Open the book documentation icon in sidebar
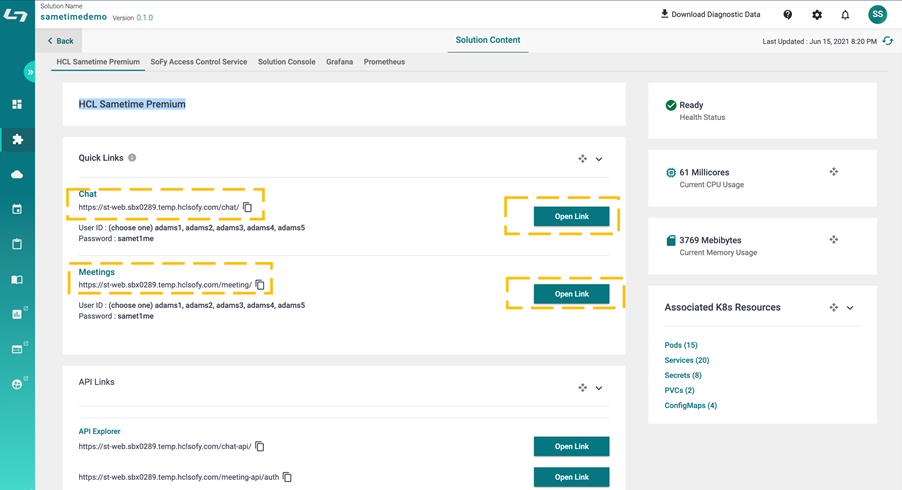The image size is (902, 490). [x=17, y=280]
